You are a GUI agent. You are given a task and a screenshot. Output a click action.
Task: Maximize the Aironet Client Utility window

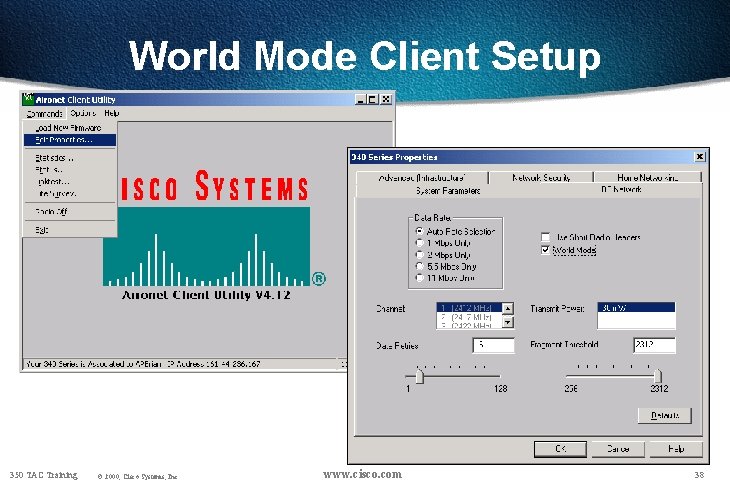coord(373,99)
